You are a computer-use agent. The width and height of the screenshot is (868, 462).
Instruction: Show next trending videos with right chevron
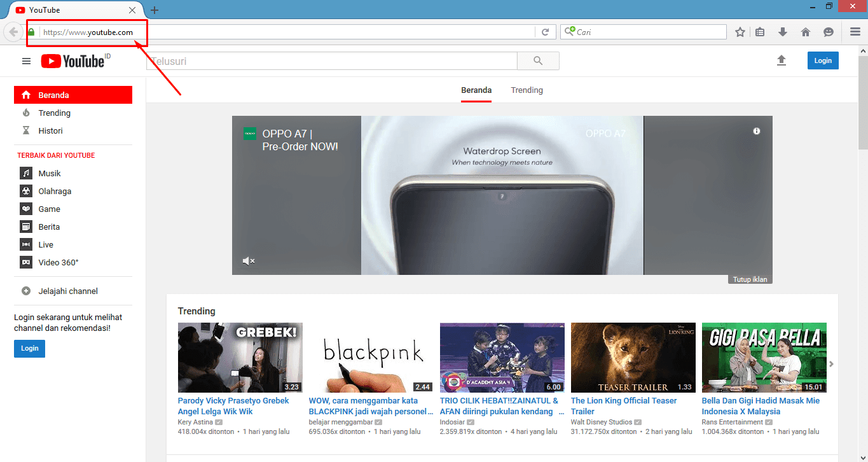point(831,364)
